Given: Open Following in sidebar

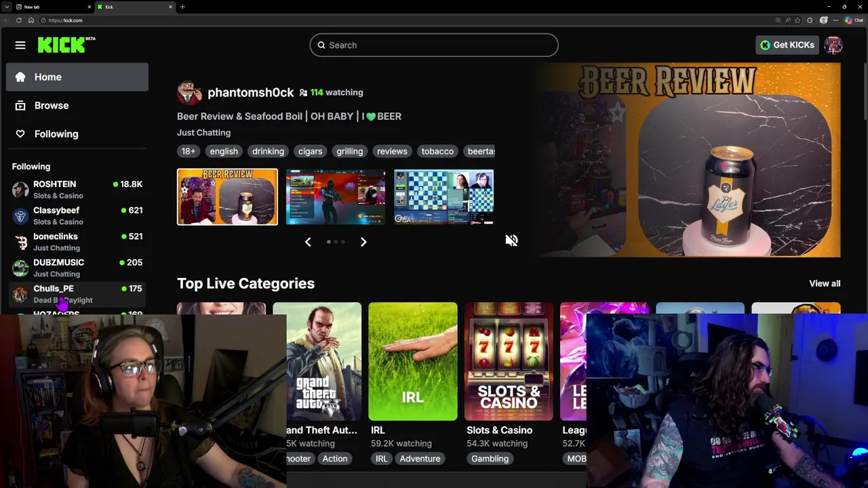Looking at the screenshot, I should point(77,134).
